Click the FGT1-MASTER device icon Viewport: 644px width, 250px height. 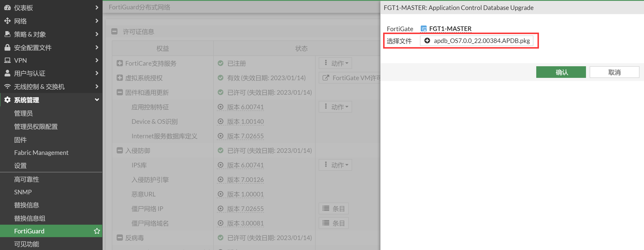coord(424,29)
